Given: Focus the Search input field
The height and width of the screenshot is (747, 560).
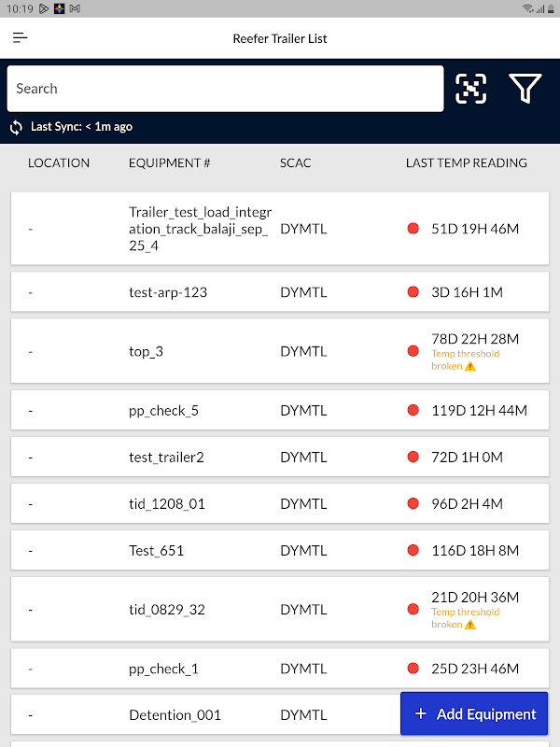Looking at the screenshot, I should pyautogui.click(x=224, y=89).
